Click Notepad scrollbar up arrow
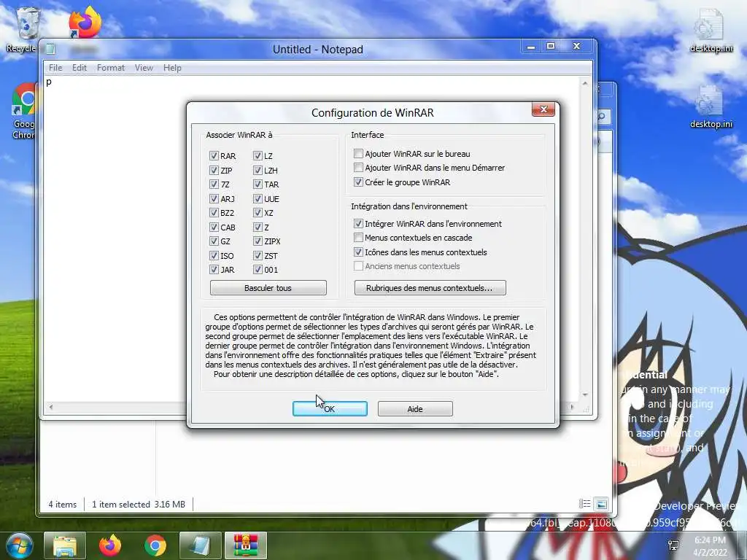Screen dimensions: 747x560 [585, 83]
